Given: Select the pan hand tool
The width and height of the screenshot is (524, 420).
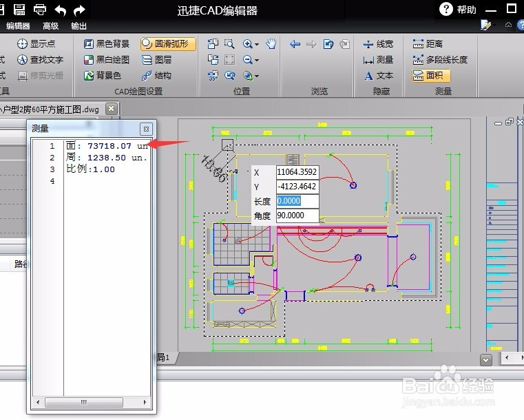Looking at the screenshot, I should click(x=271, y=44).
